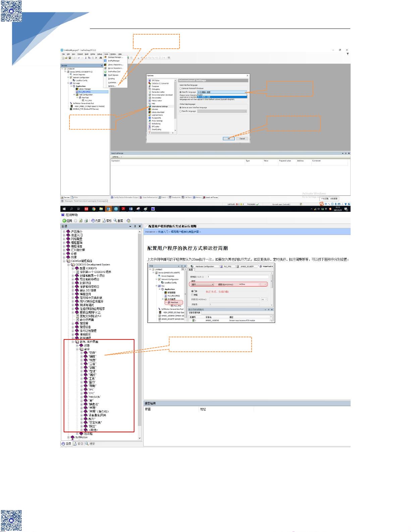Click Cancel in the Options dialog
Viewport: 411px width, 532px height.
[242, 138]
